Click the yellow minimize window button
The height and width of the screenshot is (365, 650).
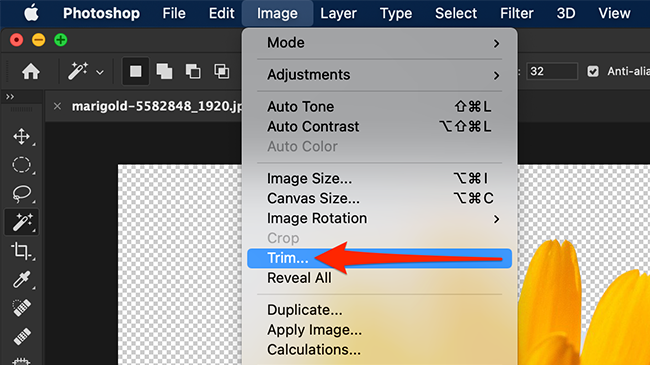39,40
